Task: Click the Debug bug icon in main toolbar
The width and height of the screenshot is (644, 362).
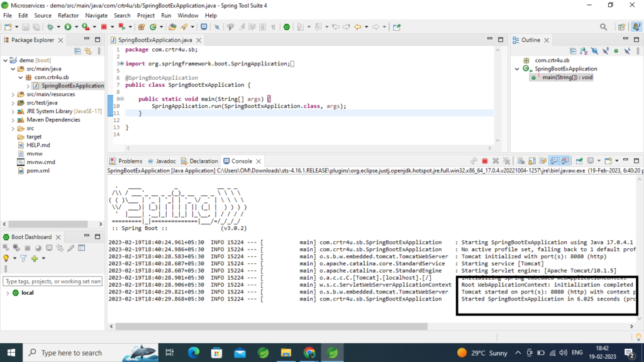Action: (50, 27)
